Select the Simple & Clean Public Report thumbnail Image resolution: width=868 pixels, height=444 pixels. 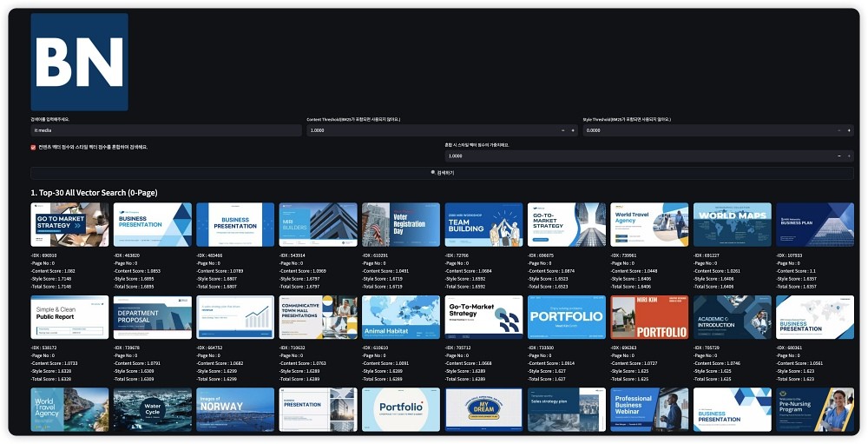[69, 317]
